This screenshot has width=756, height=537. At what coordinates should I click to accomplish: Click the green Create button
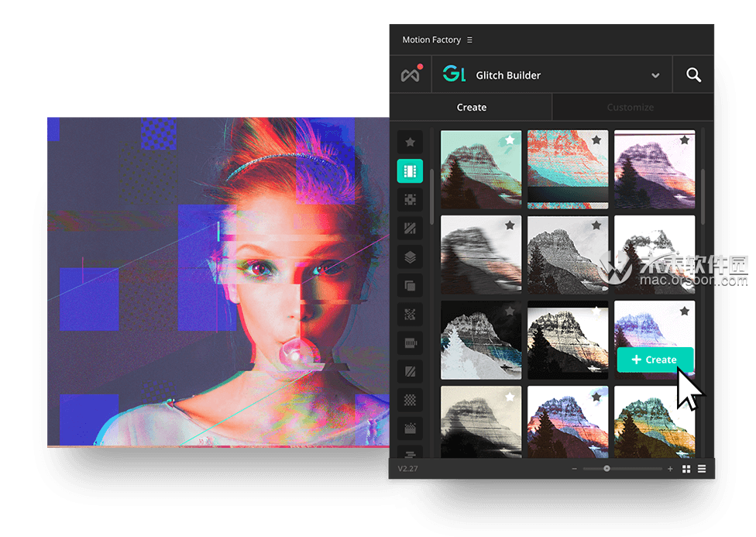click(655, 360)
